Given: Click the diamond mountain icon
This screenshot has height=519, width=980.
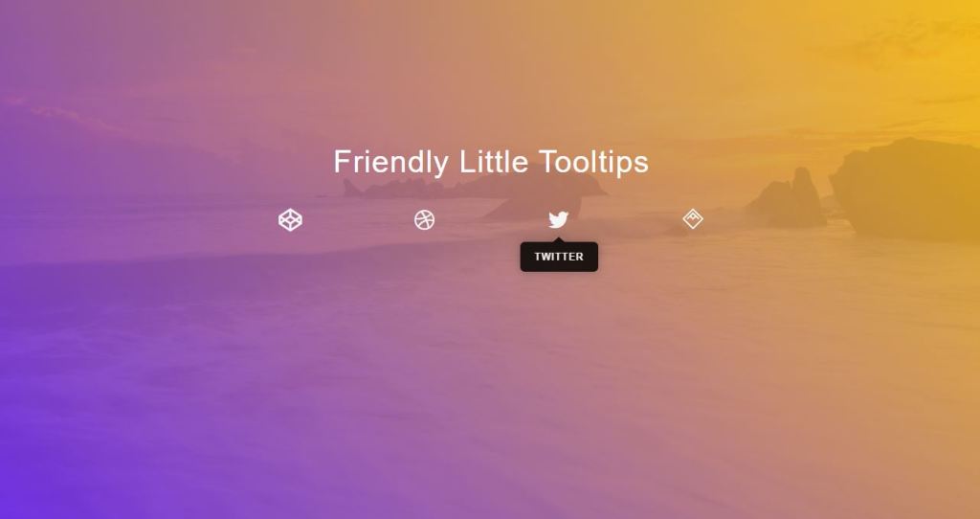Looking at the screenshot, I should pos(693,219).
